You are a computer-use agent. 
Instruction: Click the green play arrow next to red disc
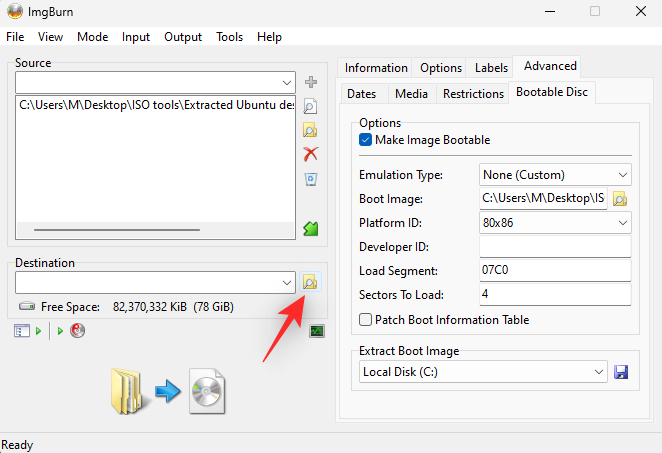coord(60,331)
